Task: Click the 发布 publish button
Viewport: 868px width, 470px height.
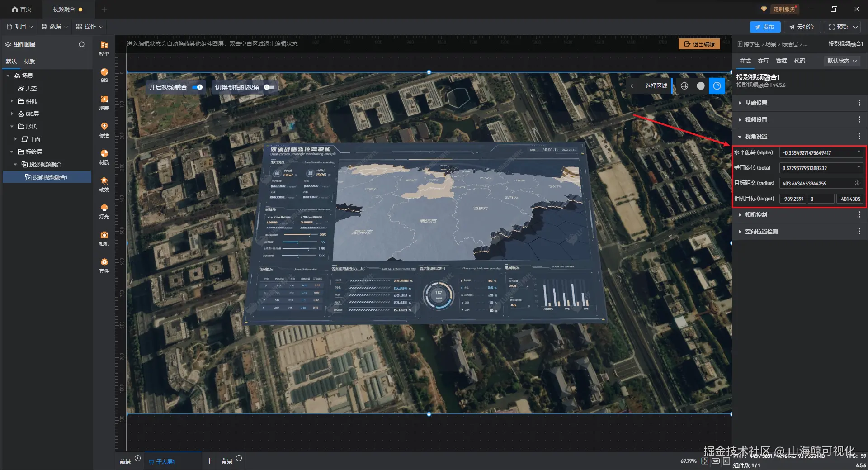Action: click(x=764, y=27)
